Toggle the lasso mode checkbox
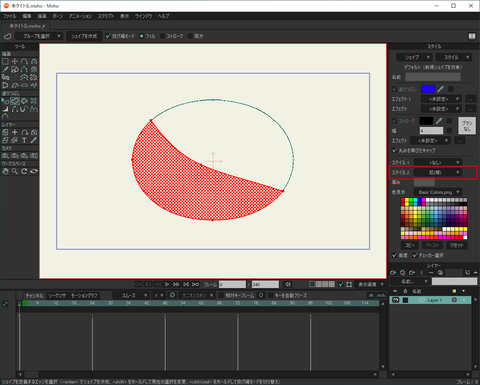The width and height of the screenshot is (480, 385). point(108,36)
